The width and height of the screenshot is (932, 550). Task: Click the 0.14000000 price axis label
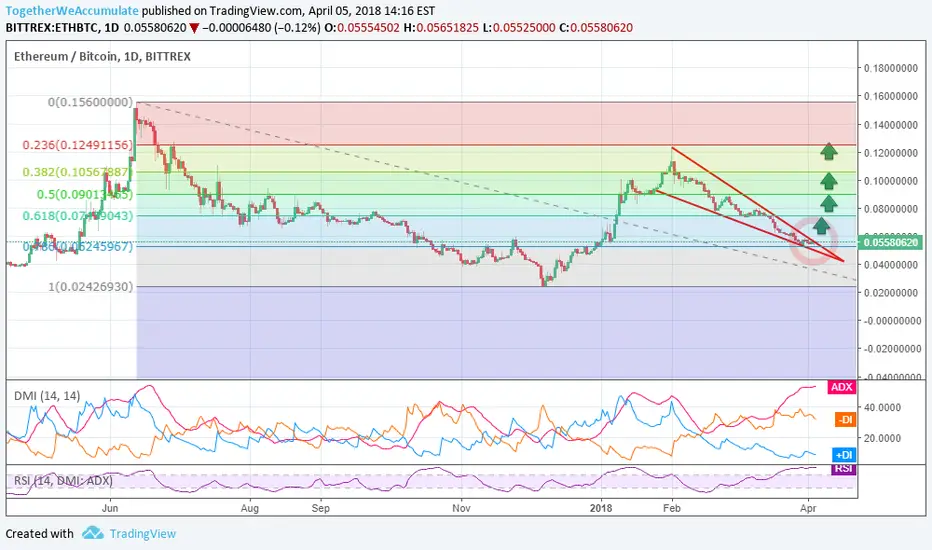[x=891, y=125]
